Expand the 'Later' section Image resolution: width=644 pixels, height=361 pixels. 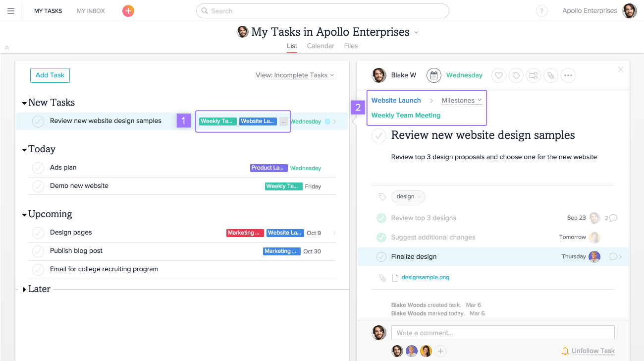tap(25, 289)
